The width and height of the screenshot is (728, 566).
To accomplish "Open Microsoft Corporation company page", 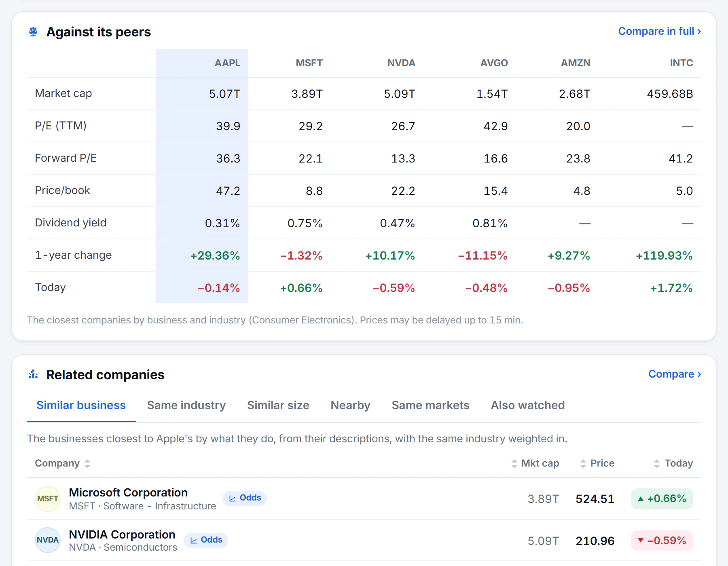I will coord(128,492).
